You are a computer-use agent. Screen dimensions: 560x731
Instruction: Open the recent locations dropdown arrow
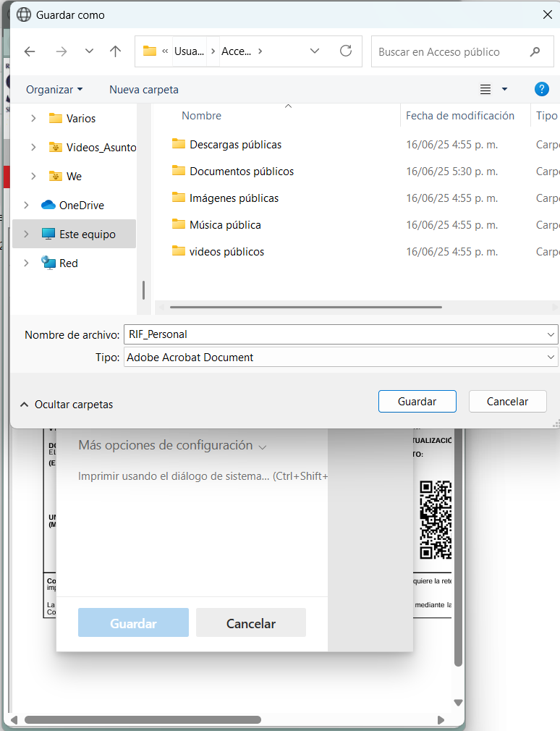[x=90, y=51]
